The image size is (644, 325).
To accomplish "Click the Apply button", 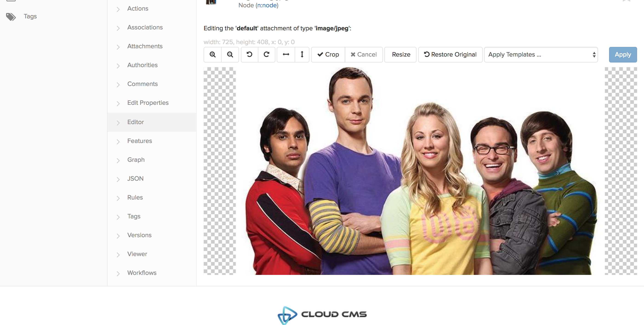I will (x=623, y=54).
